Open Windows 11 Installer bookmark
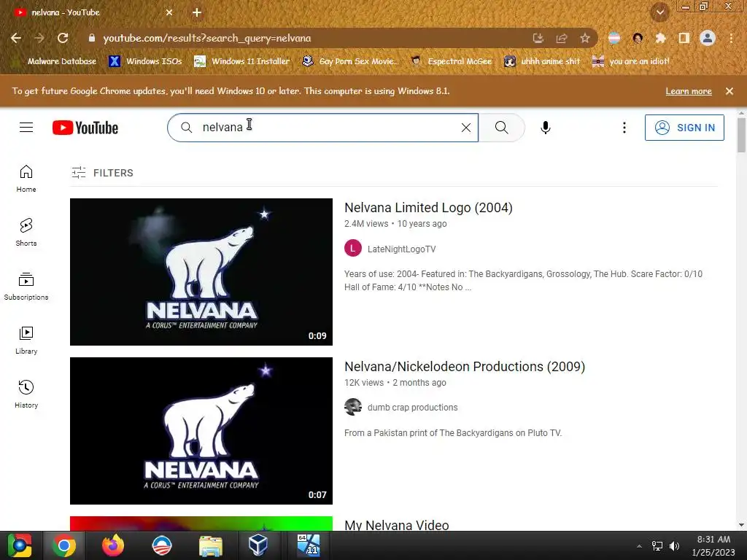Viewport: 747px width, 560px height. pos(242,61)
